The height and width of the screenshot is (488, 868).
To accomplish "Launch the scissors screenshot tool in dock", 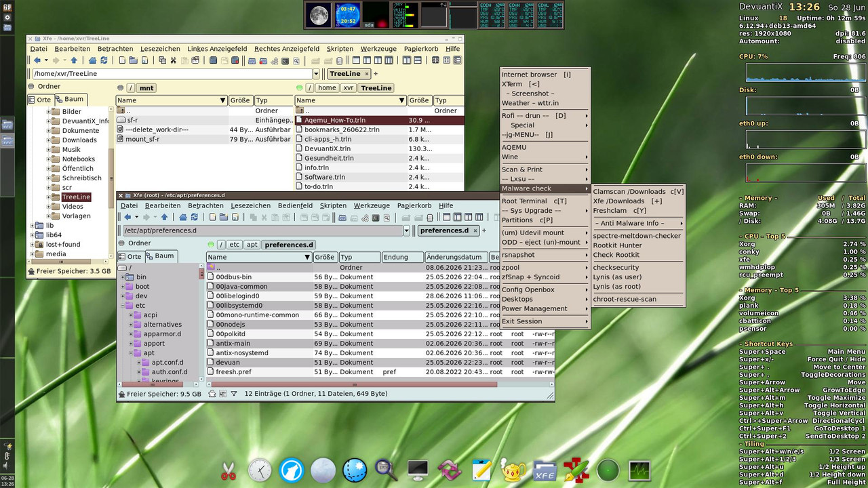I will coord(229,470).
